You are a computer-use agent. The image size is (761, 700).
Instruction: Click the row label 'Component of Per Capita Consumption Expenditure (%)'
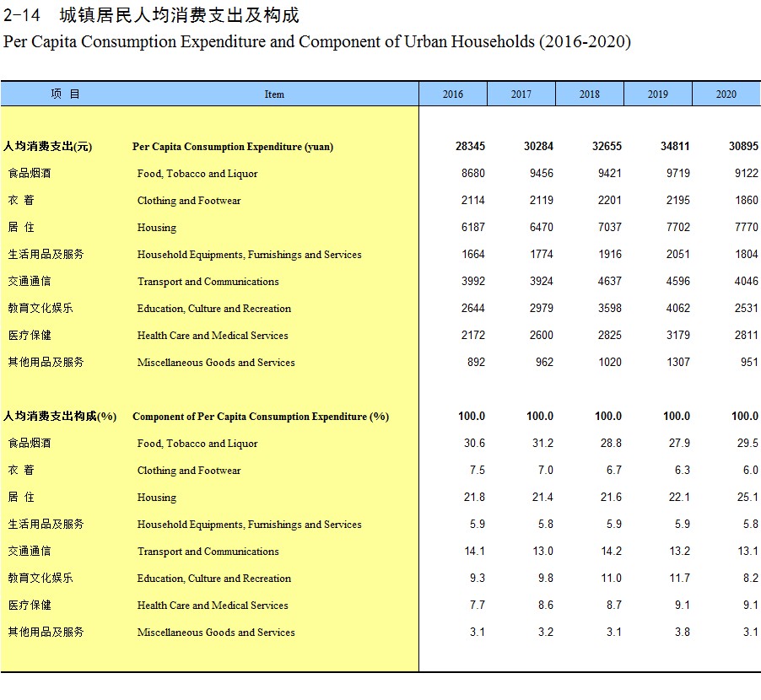point(261,417)
